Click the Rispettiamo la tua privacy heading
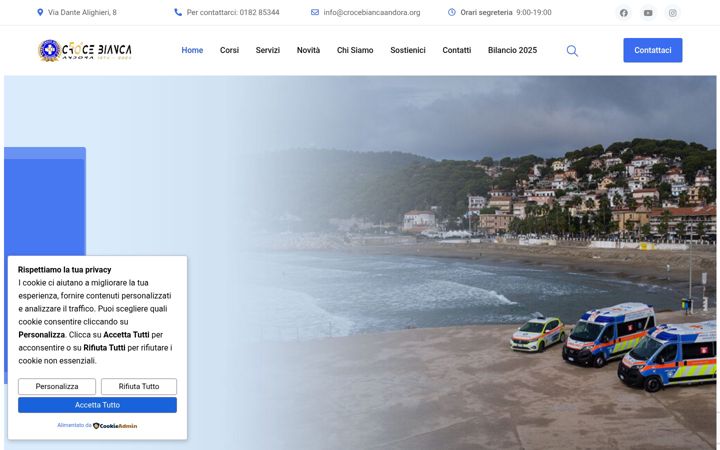 click(x=65, y=270)
